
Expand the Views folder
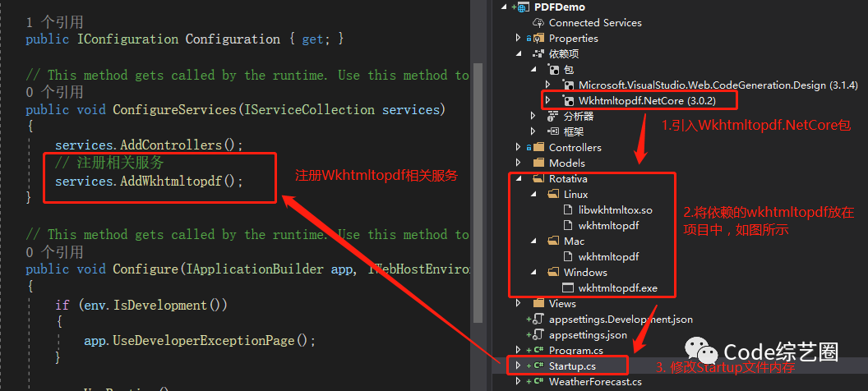518,303
